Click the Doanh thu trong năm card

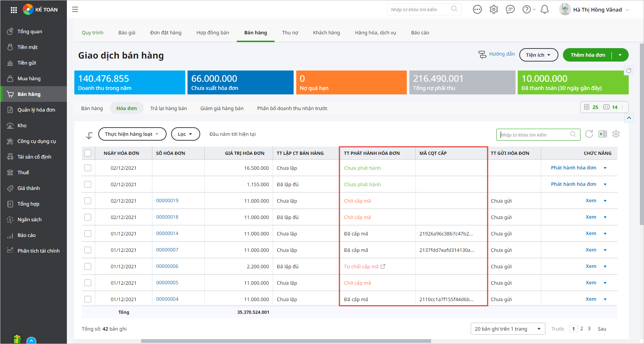[x=130, y=82]
